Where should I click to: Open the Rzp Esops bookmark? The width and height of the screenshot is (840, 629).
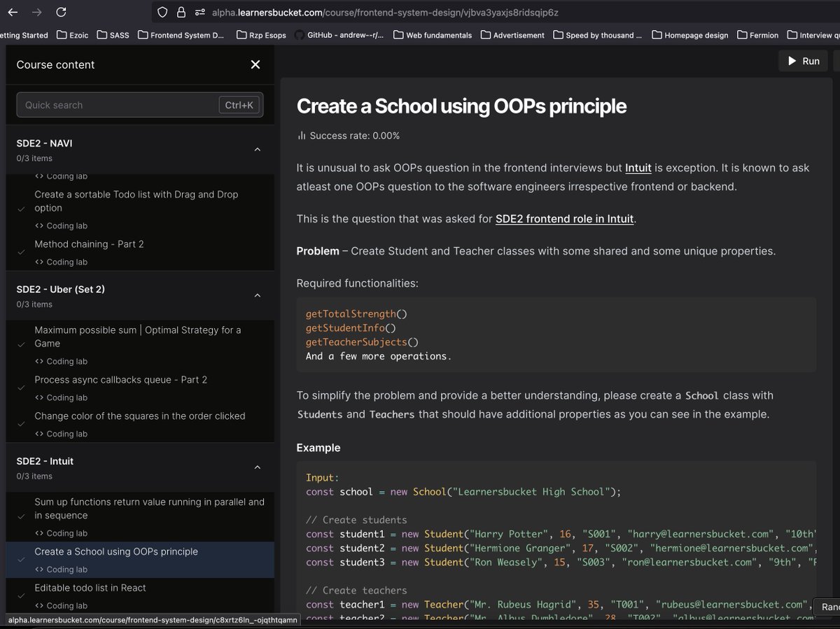[262, 35]
